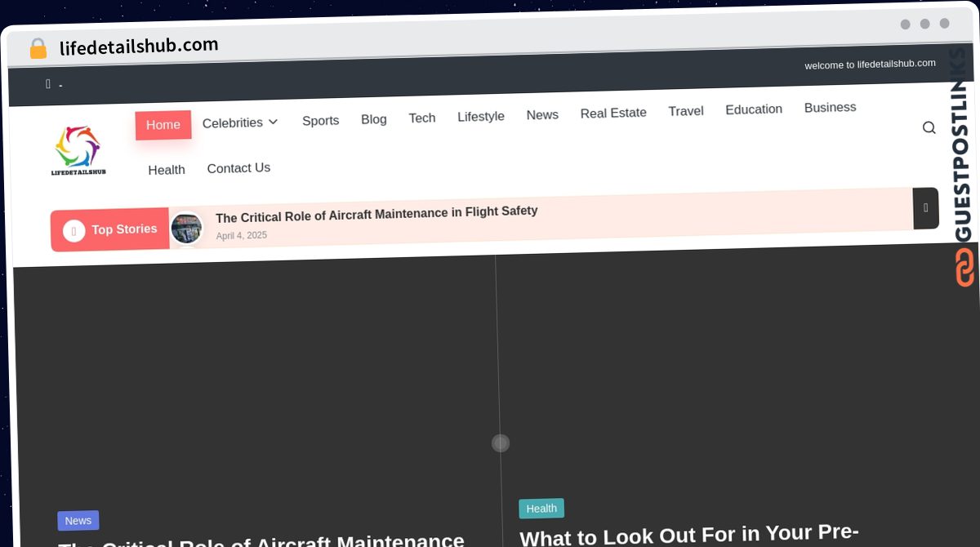The height and width of the screenshot is (547, 980).
Task: Click the Top Stories label button
Action: coord(110,230)
